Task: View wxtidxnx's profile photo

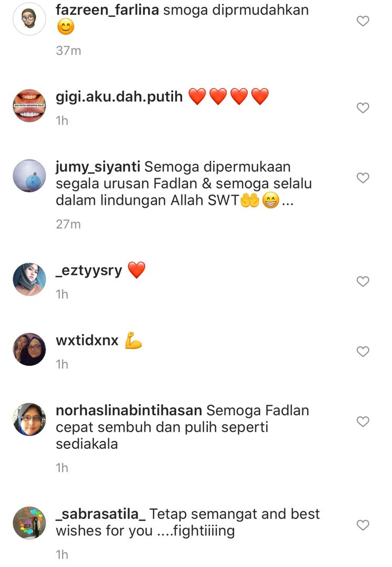Action: coord(29,349)
